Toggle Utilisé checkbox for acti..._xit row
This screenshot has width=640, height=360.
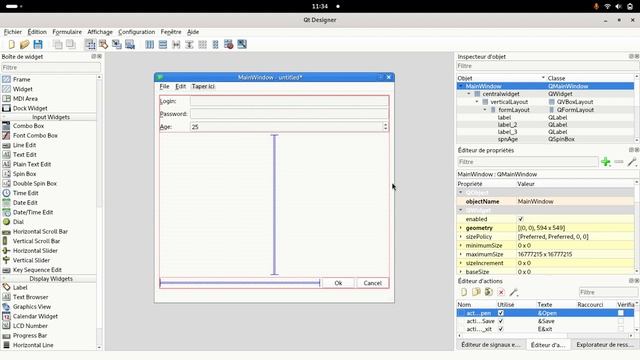pos(501,329)
